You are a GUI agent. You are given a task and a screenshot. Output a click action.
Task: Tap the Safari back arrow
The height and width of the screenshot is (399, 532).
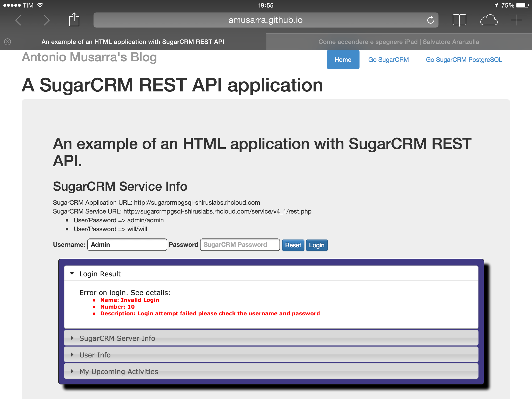[18, 20]
